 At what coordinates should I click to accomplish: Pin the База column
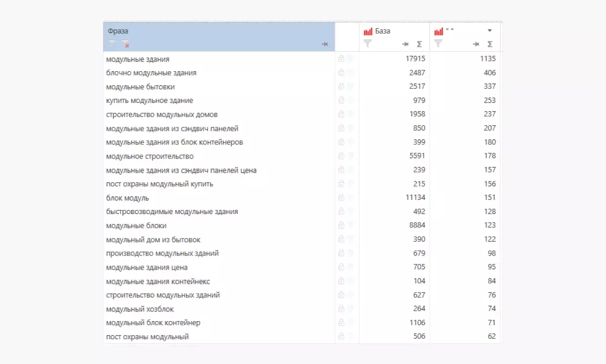405,44
